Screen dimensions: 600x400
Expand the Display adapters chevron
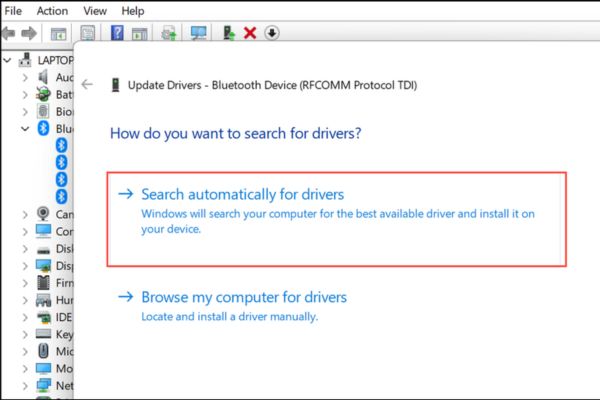(x=25, y=266)
